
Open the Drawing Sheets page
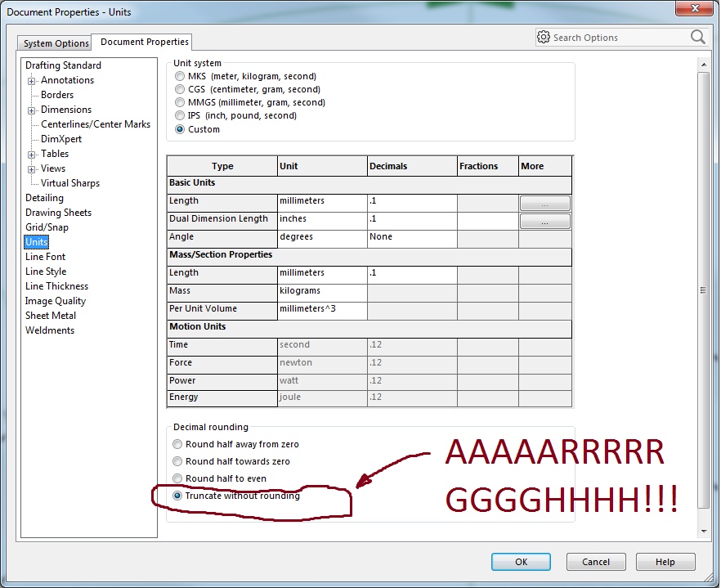58,213
